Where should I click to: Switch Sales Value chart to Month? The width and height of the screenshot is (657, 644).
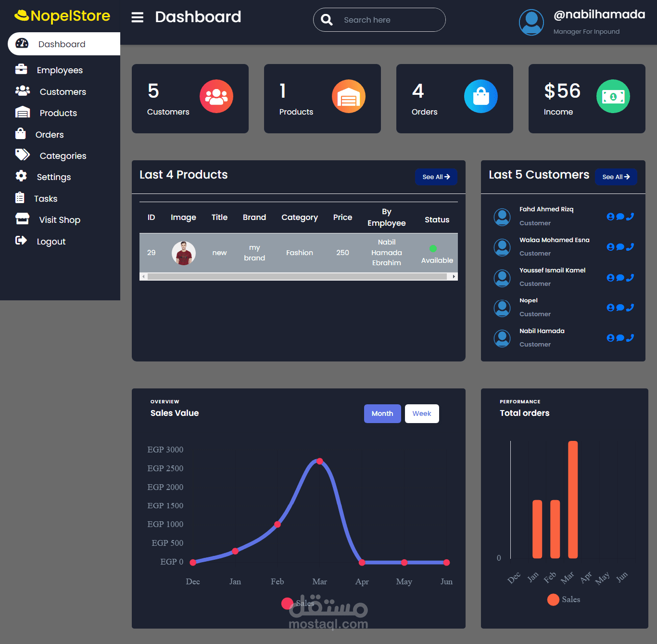point(382,413)
